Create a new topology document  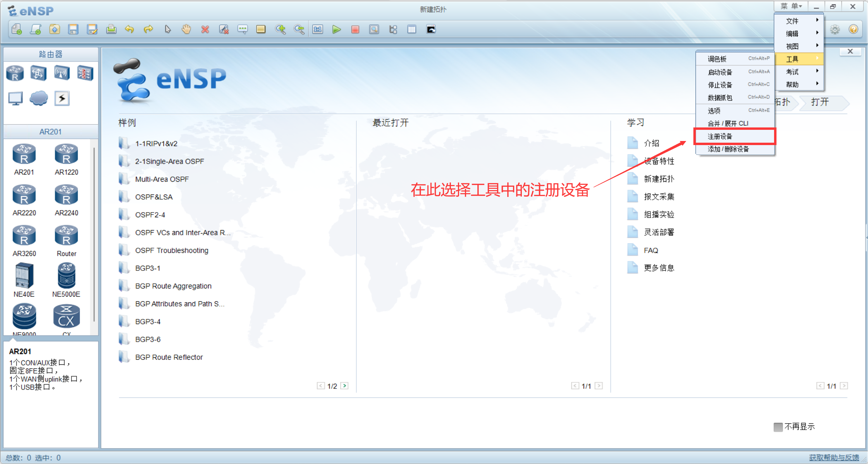(x=16, y=29)
